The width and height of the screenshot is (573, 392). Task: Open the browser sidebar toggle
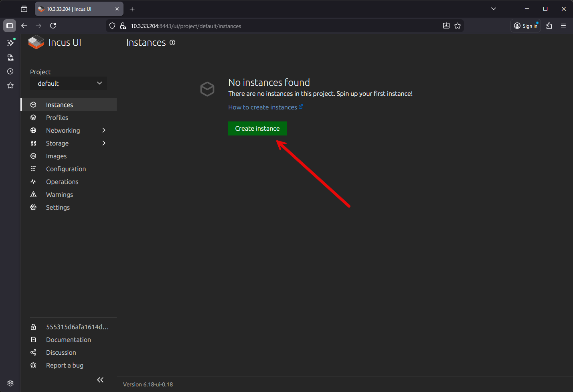pos(10,26)
